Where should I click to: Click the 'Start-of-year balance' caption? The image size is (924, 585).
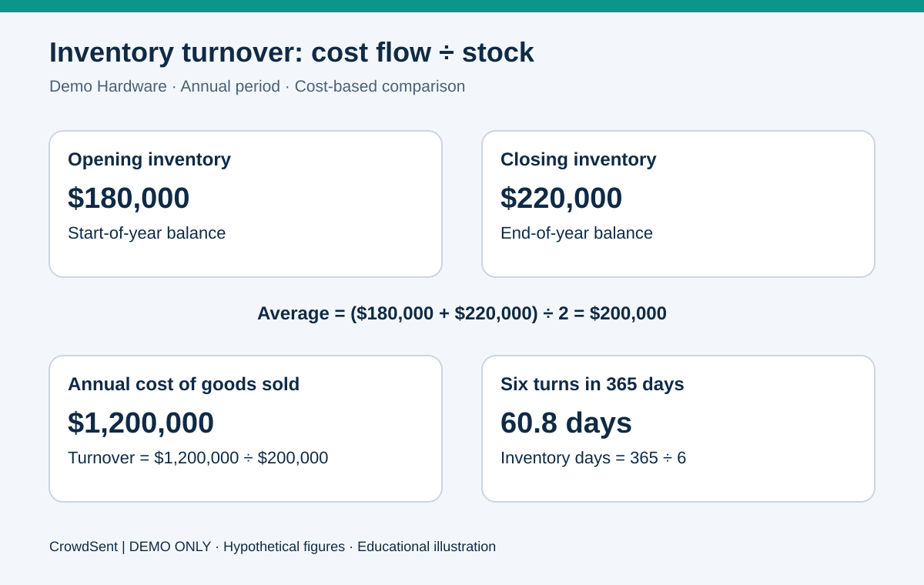[147, 233]
